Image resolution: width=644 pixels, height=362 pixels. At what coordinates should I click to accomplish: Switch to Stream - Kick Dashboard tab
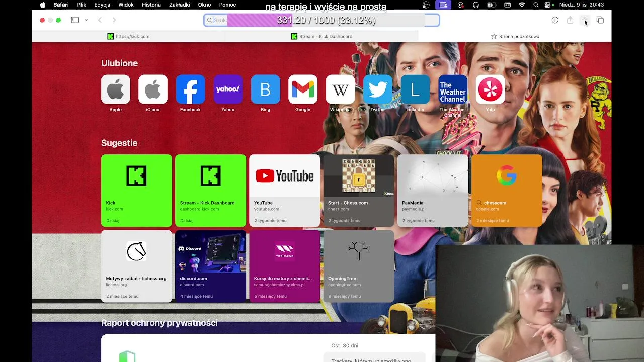click(321, 36)
